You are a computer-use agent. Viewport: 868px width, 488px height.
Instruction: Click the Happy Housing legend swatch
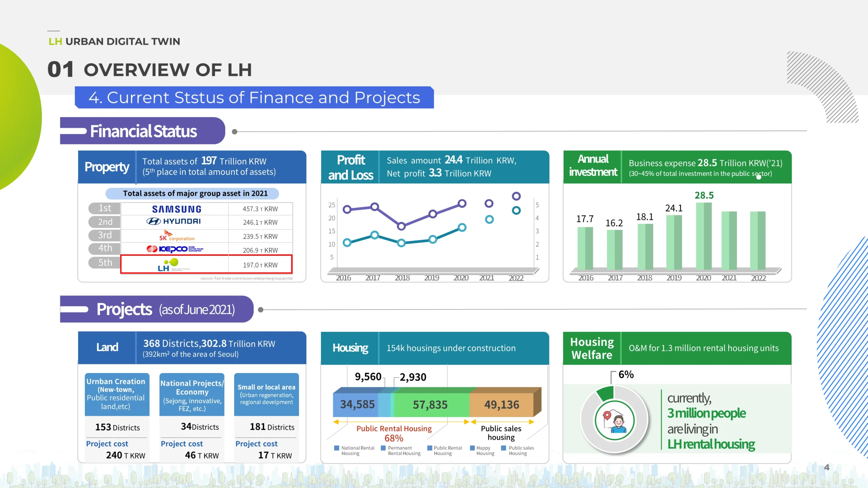pos(472,448)
